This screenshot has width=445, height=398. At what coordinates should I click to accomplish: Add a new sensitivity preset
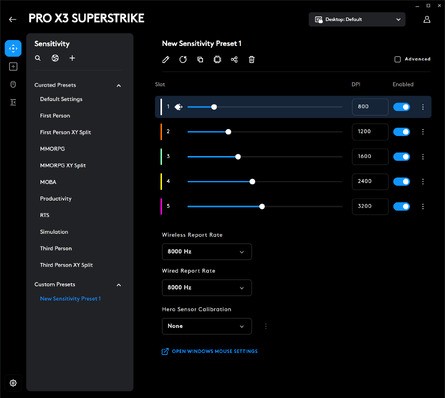tap(72, 58)
